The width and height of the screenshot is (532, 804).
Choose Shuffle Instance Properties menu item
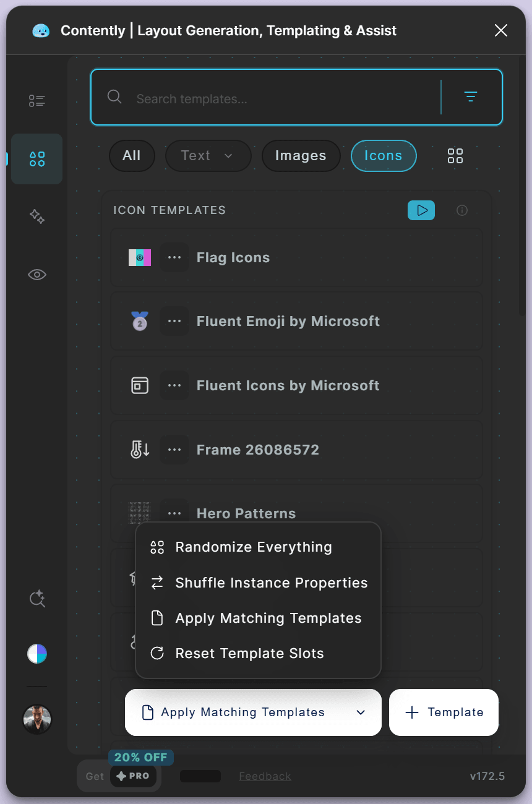pos(258,583)
